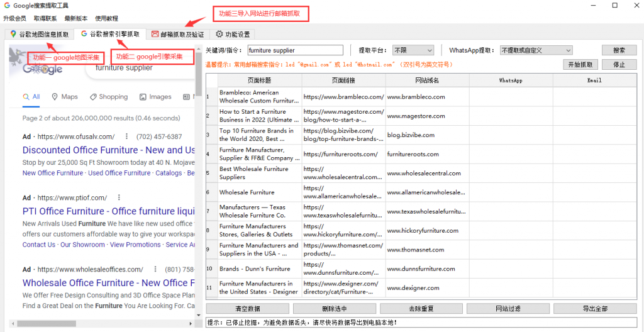Screen dimensions: 644x332
Task: Click the WhatsApp column header
Action: 511,80
